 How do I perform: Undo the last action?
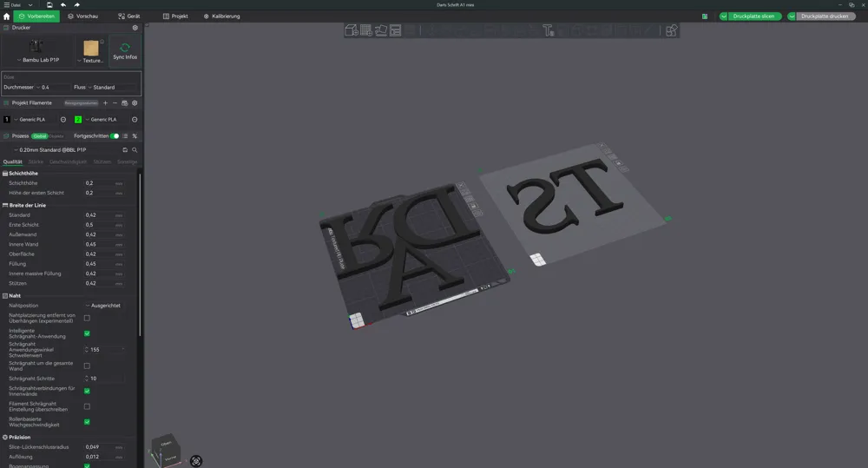pos(63,5)
